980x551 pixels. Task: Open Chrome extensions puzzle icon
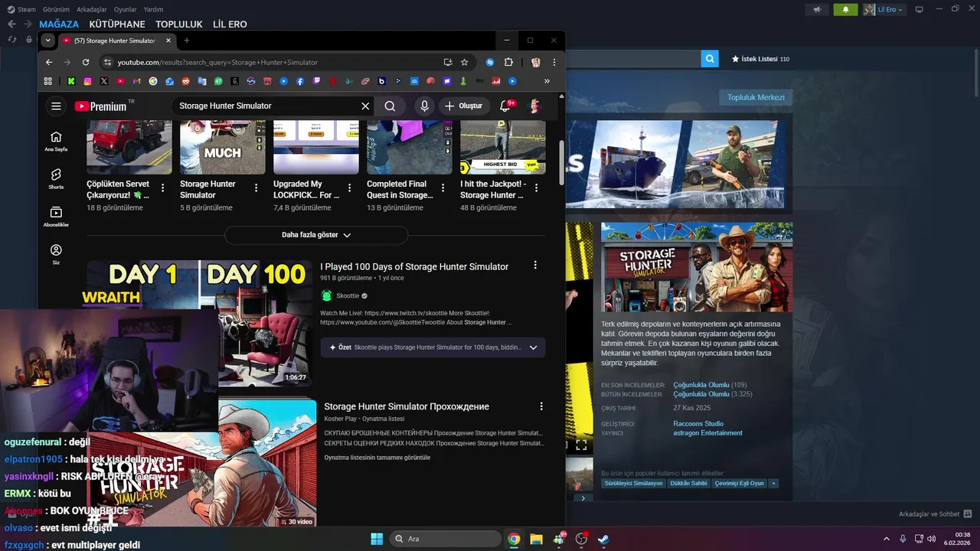(x=508, y=62)
